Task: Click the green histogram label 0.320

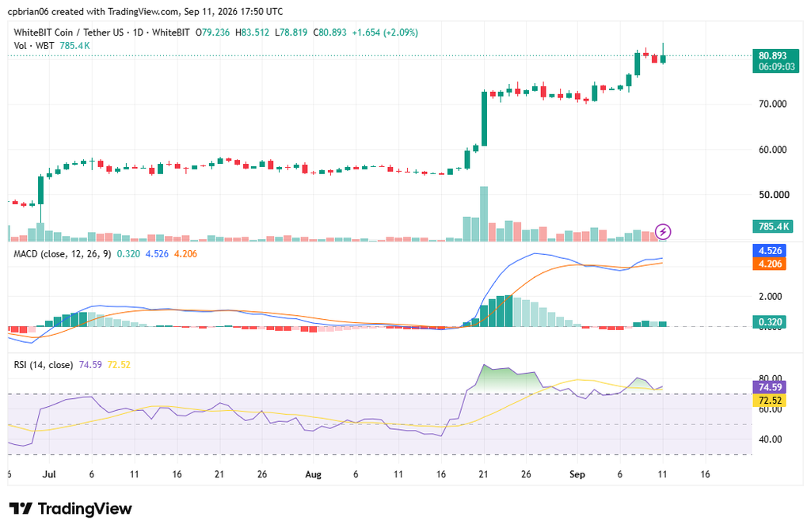Action: coord(770,322)
